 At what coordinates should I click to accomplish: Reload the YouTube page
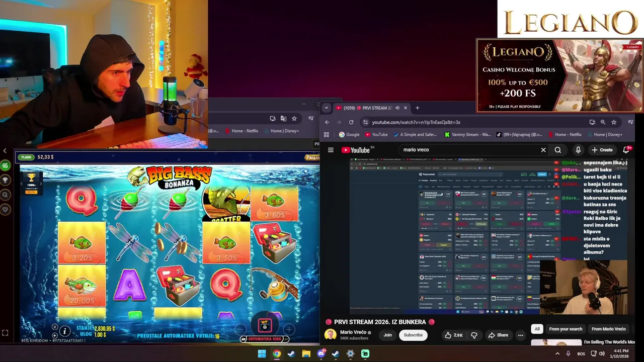pyautogui.click(x=351, y=122)
